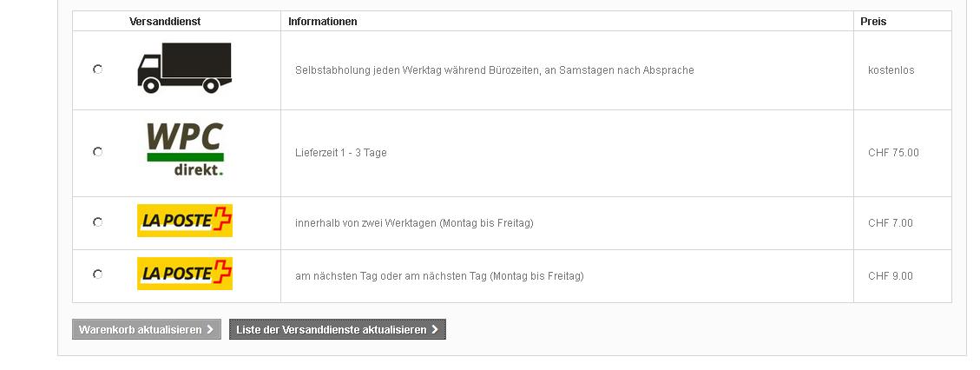Click the black delivery truck icon
This screenshot has width=980, height=370.
[184, 68]
